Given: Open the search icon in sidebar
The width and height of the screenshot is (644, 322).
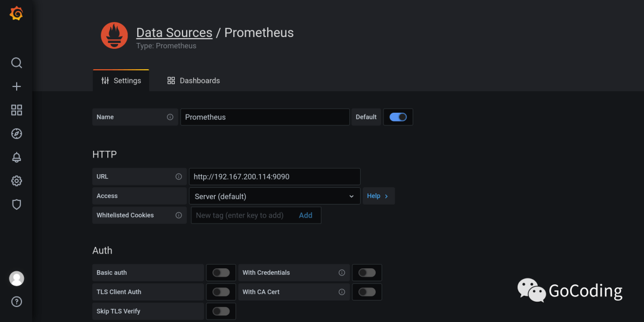Looking at the screenshot, I should pyautogui.click(x=17, y=63).
